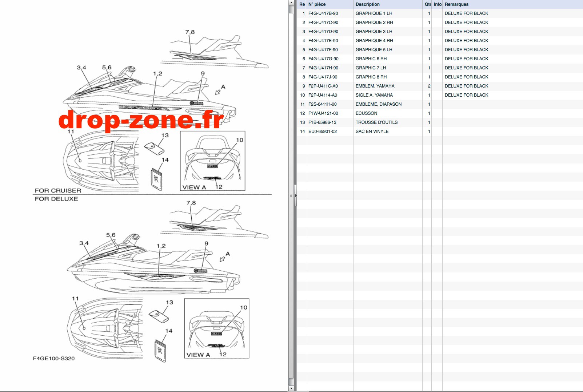Click the Qte column header
583x392 pixels.
(427, 4)
